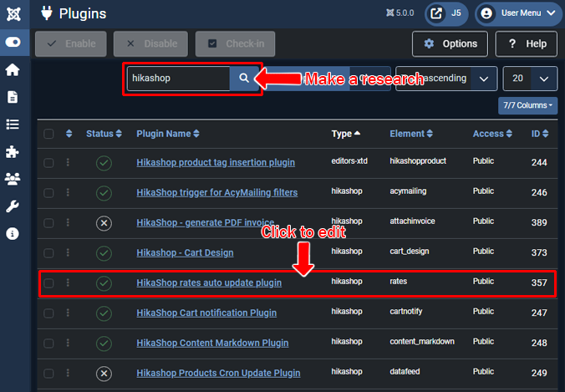Toggle enabled status of rates auto update plugin
Viewport: 565px width, 392px height.
coord(104,283)
